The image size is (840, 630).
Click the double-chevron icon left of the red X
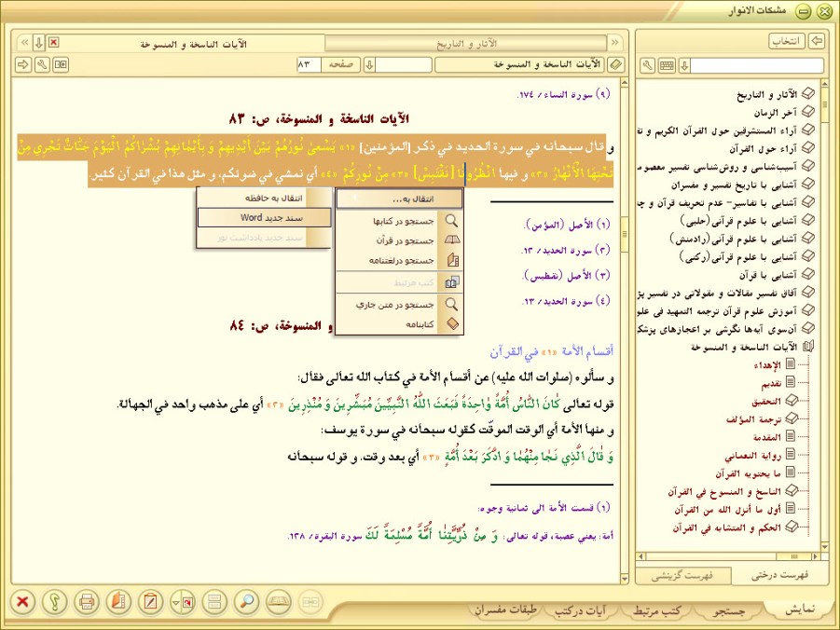coord(24,42)
